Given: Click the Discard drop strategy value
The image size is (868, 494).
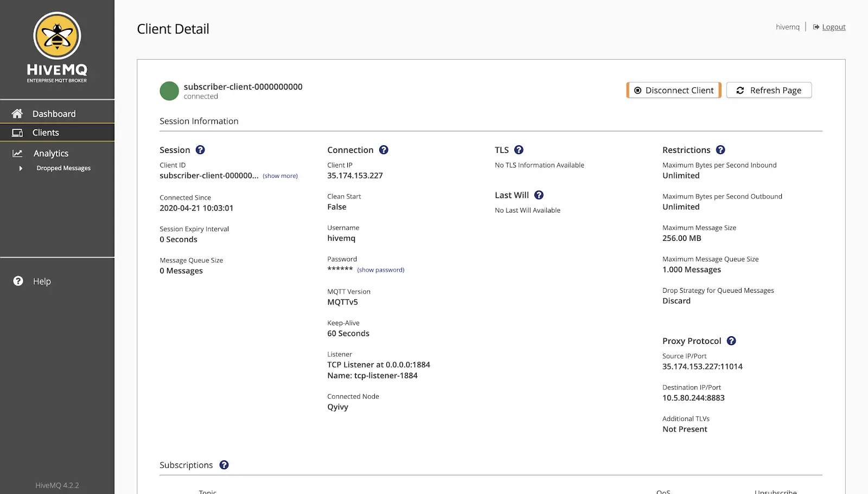Looking at the screenshot, I should 676,301.
